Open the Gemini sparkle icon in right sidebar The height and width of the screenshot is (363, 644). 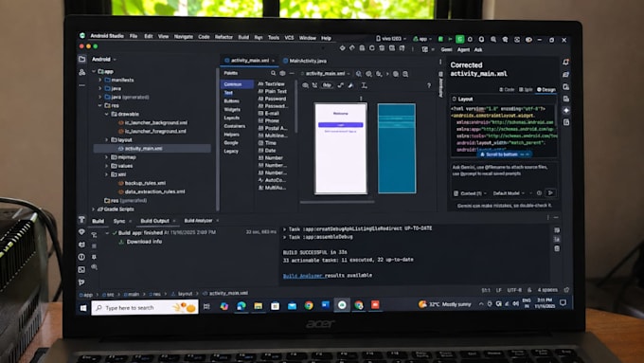point(566,110)
